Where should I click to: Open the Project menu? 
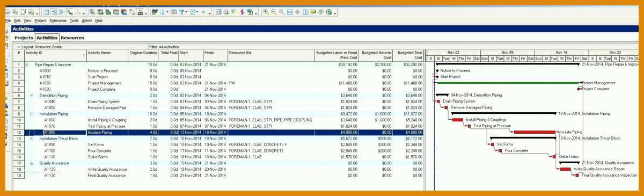[40, 20]
